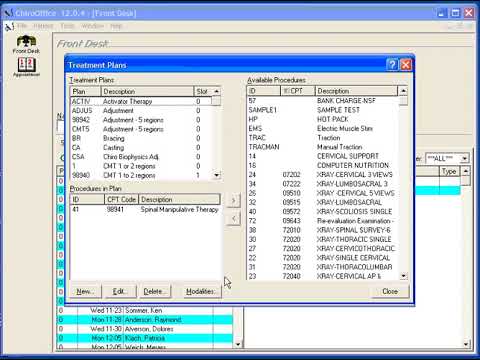Select SAMPLE TEST procedure
Screen dimensions: 480x360
point(323,110)
